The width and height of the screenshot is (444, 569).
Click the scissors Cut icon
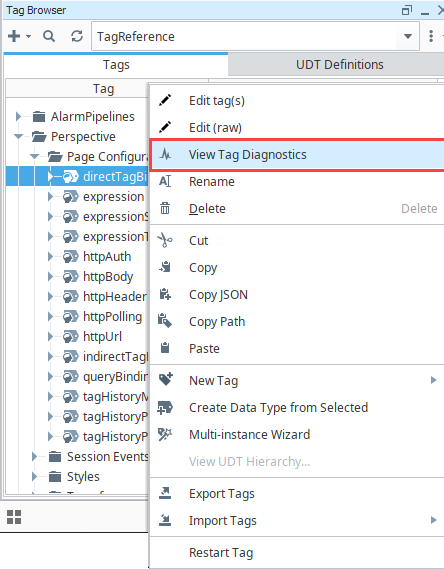[165, 240]
